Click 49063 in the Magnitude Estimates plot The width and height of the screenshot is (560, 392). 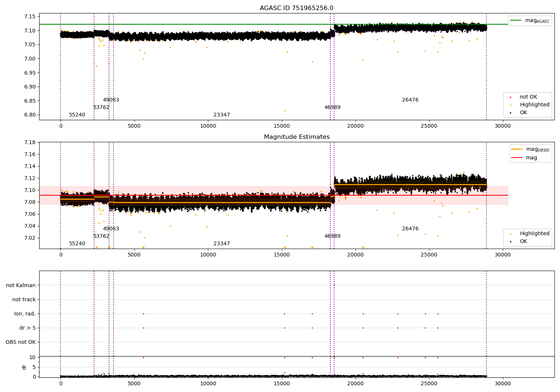click(x=111, y=229)
